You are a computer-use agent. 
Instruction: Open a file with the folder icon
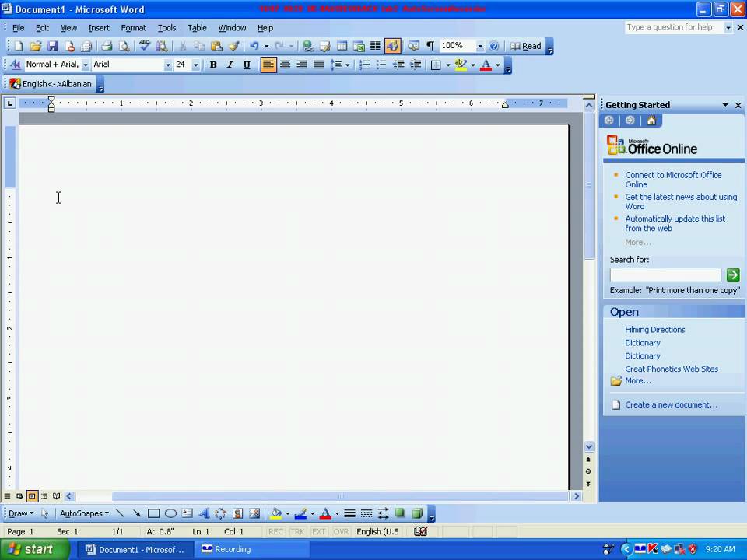pyautogui.click(x=35, y=46)
